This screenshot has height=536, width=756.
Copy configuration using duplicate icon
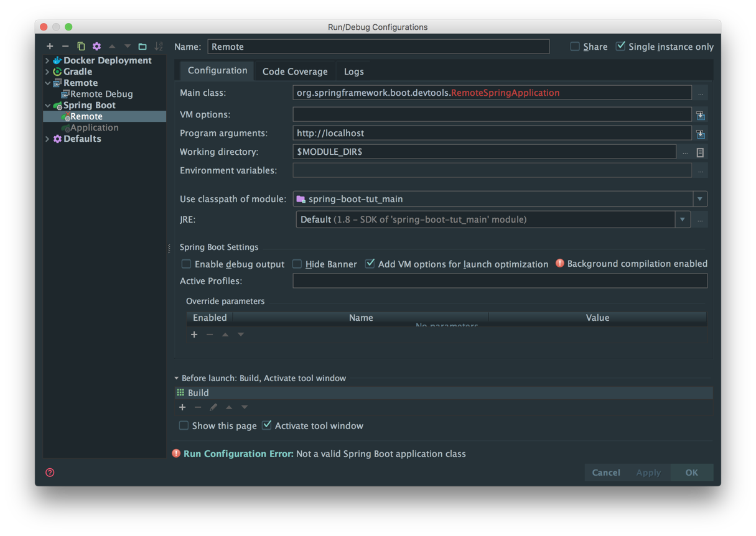point(81,47)
